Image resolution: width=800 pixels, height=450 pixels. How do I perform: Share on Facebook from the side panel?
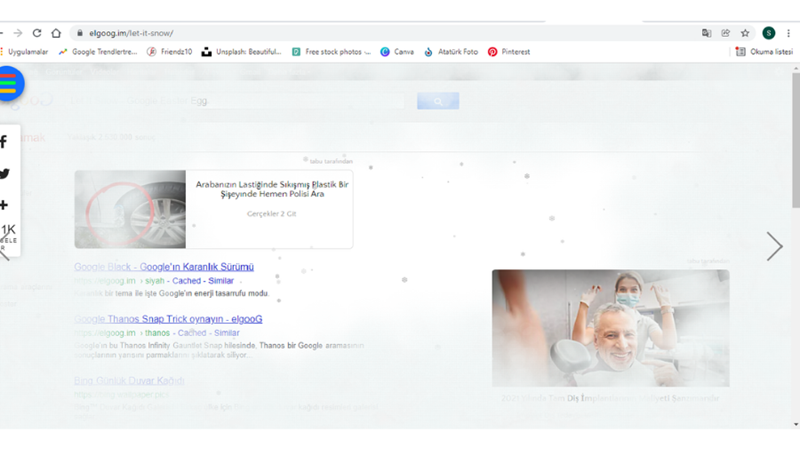coord(4,143)
